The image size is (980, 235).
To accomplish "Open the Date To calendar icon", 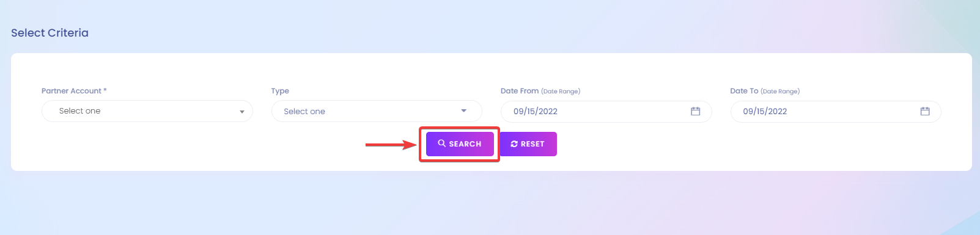I will (925, 111).
